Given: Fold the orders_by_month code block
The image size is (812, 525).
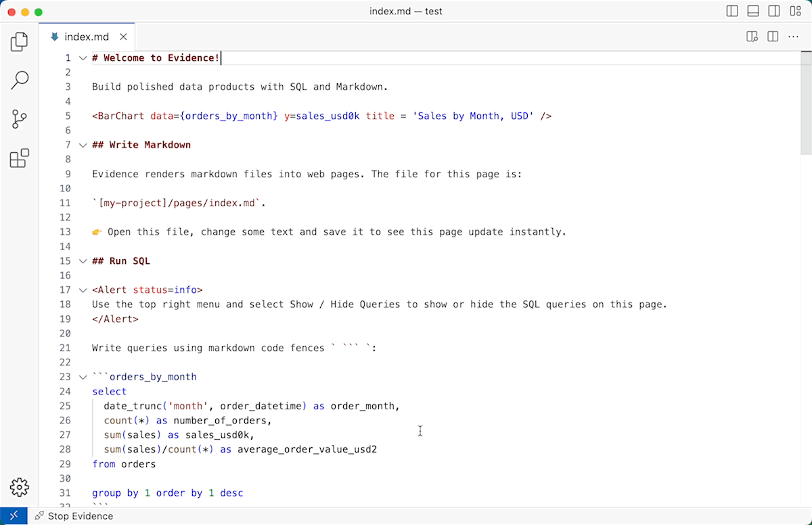Looking at the screenshot, I should [x=83, y=377].
